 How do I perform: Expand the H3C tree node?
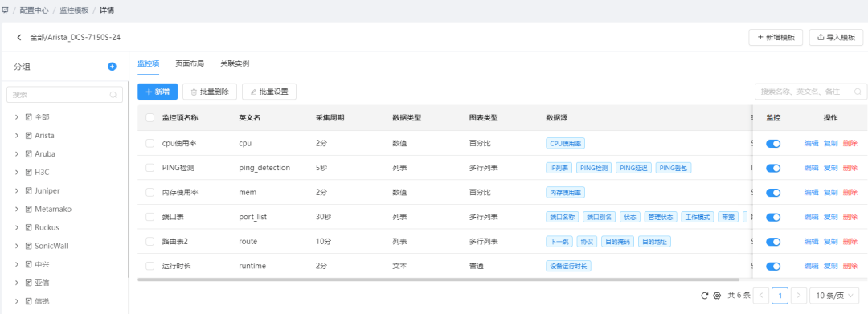(x=17, y=173)
